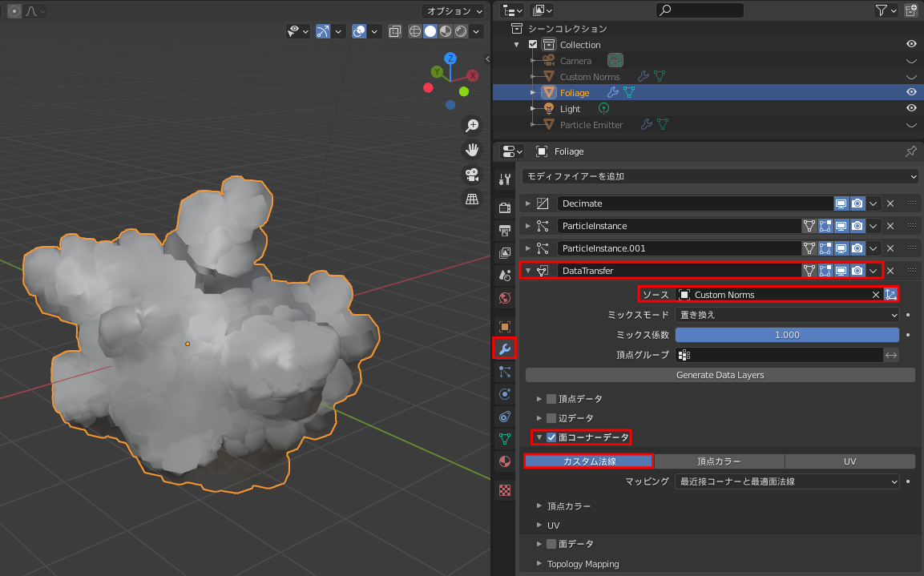The image size is (924, 576).
Task: Uncheck the Collection checkbox in outliner
Action: 533,44
